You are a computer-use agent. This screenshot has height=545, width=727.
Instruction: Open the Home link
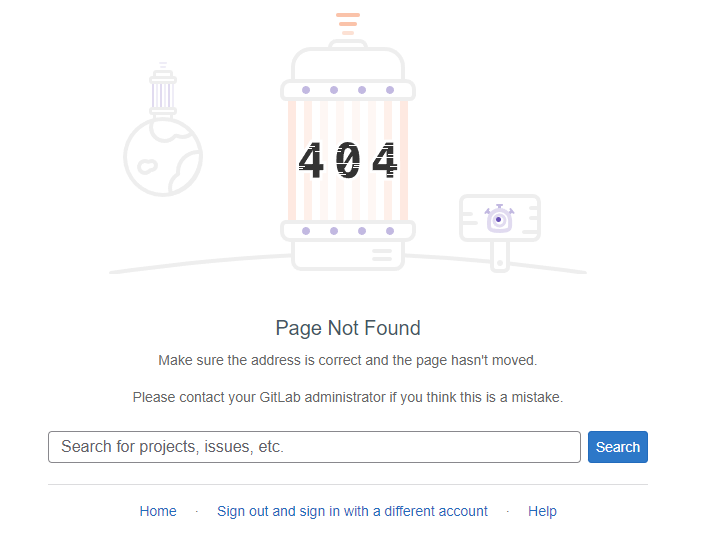pos(158,511)
